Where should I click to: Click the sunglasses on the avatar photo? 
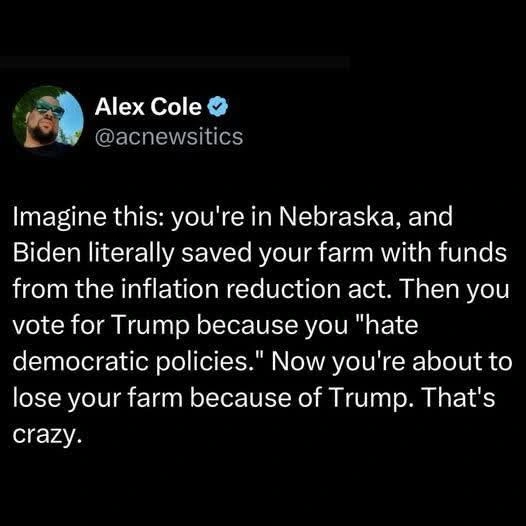[49, 107]
